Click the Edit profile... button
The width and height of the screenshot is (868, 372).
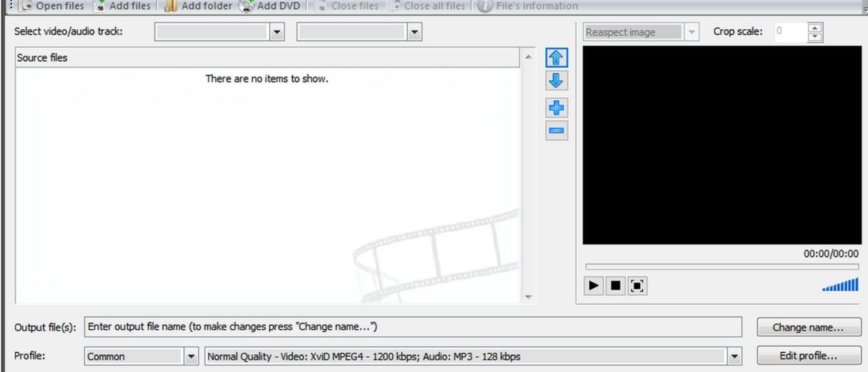(809, 356)
